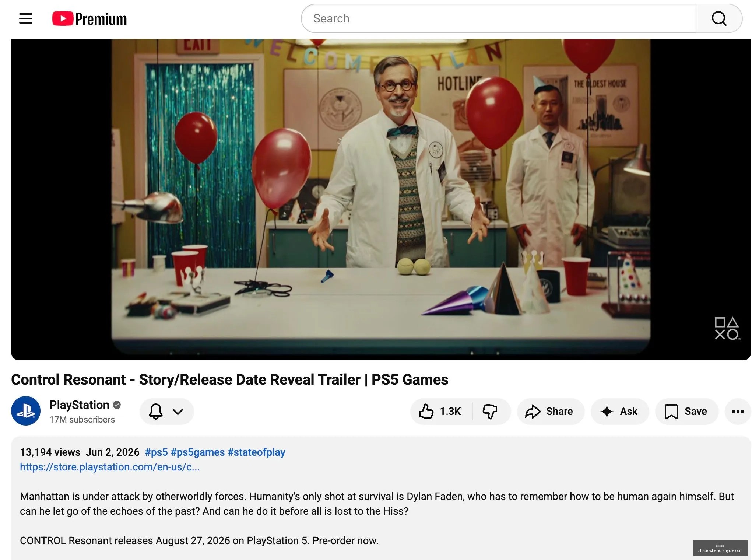This screenshot has height=560, width=752.
Task: Dislike the video with thumbs down
Action: 490,412
